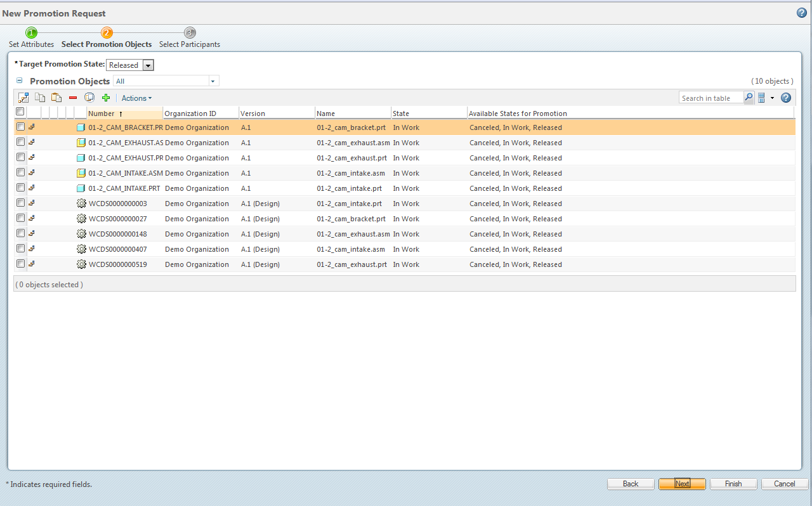Click the overlapping-squares icon beside the green plus
The height and width of the screenshot is (506, 812).
point(89,98)
